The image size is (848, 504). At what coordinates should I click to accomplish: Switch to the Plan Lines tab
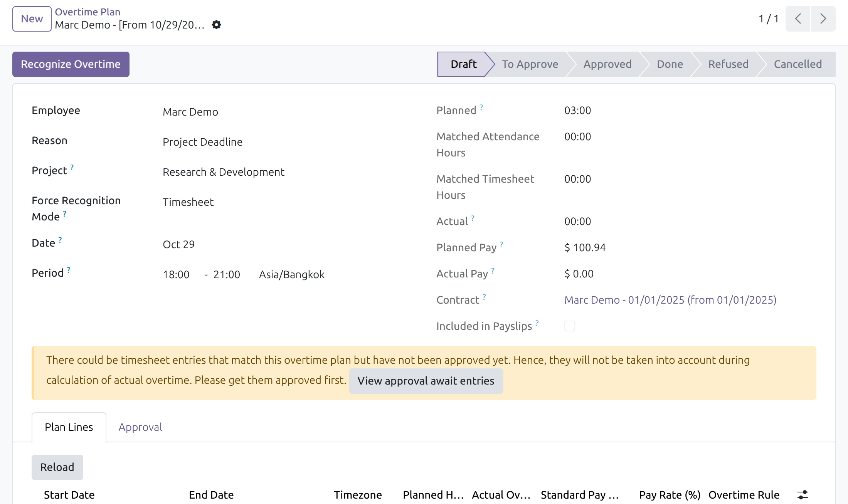click(69, 427)
